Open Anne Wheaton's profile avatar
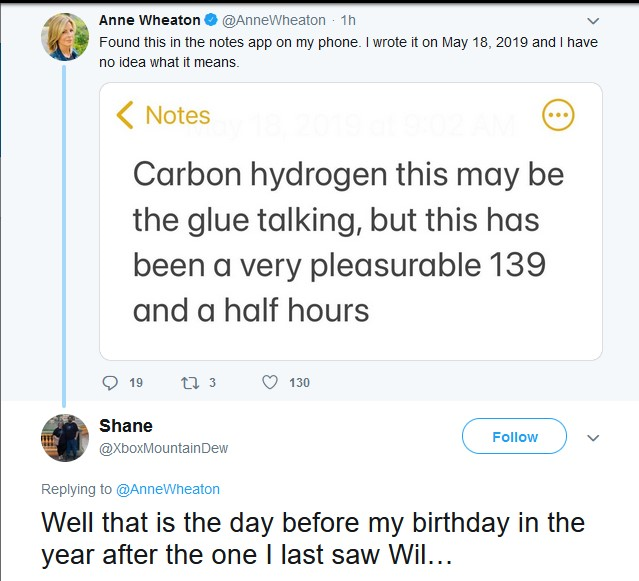Viewport: 639px width, 581px height. pyautogui.click(x=64, y=38)
